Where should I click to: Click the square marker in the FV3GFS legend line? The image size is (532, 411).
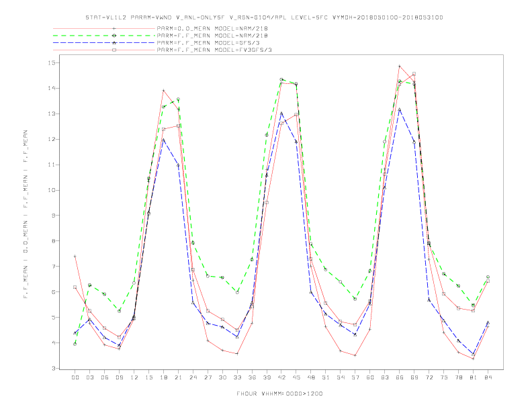point(114,50)
